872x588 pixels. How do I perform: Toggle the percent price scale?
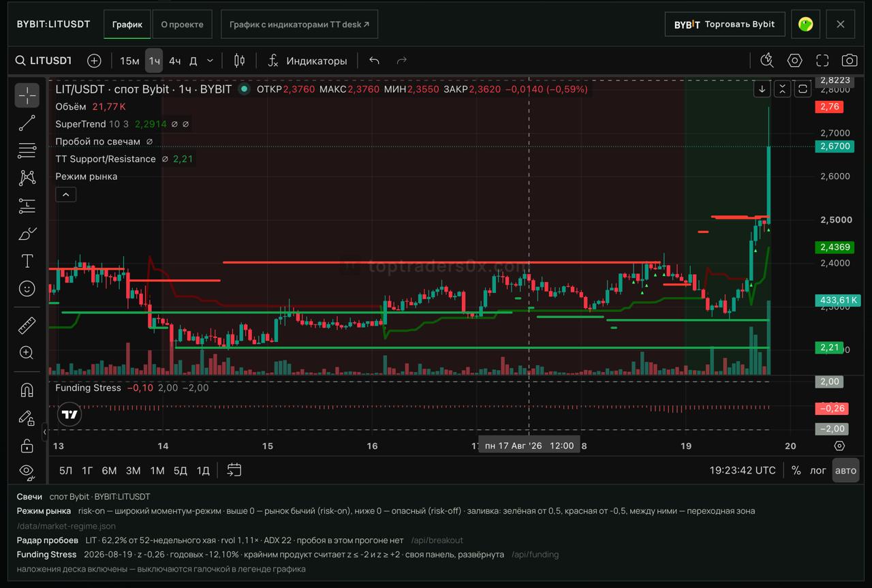pos(796,470)
